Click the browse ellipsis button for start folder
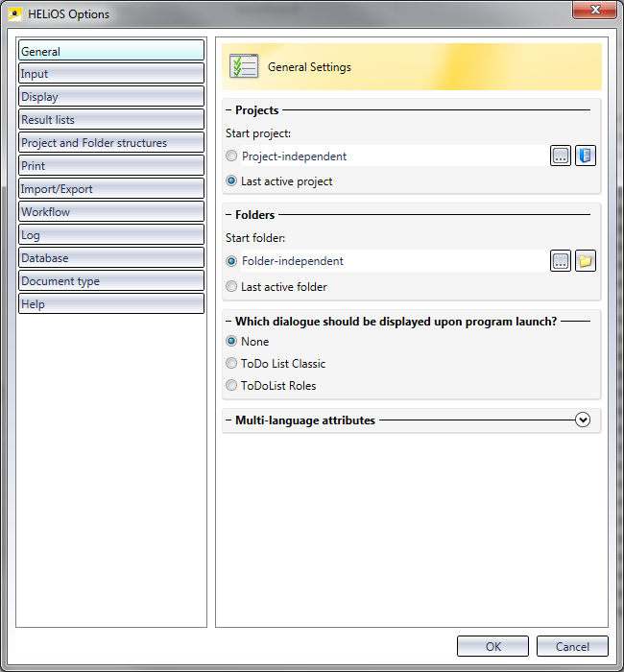The width and height of the screenshot is (624, 672). [x=560, y=261]
